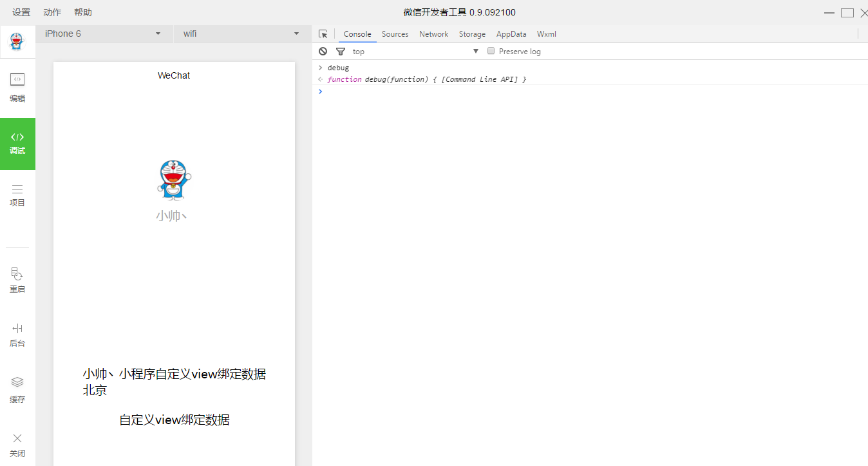
Task: Close the developer tools window
Action: click(863, 12)
